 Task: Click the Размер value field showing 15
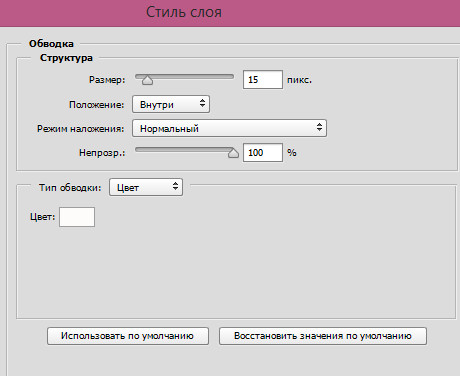click(x=263, y=80)
